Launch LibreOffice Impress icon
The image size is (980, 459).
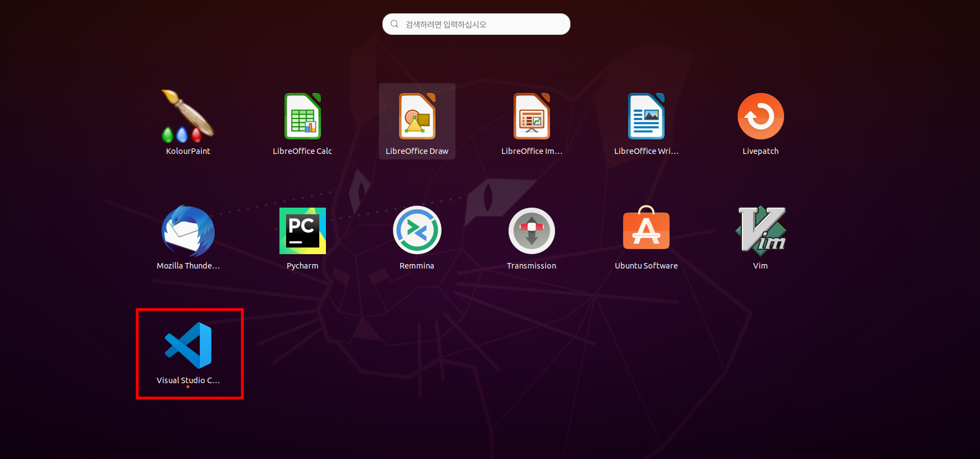pyautogui.click(x=532, y=116)
